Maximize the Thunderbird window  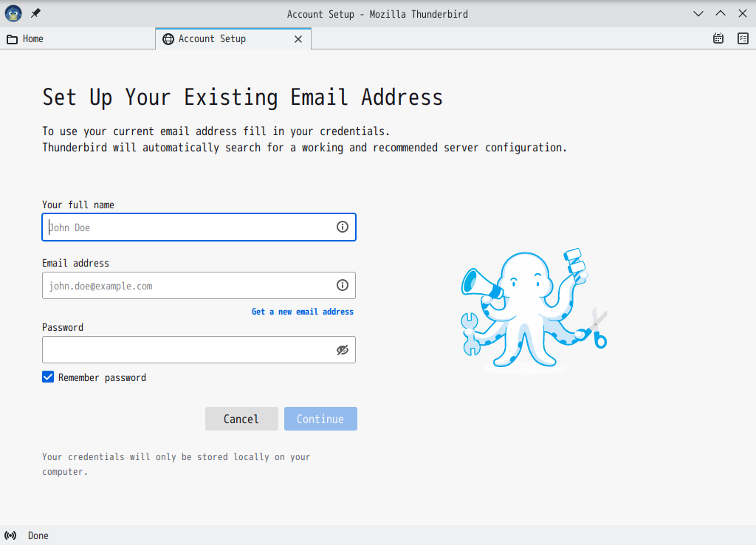(x=721, y=13)
